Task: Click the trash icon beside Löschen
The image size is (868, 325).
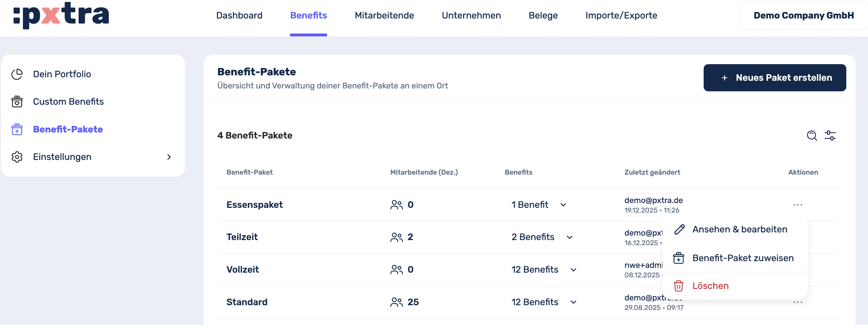Action: point(678,286)
